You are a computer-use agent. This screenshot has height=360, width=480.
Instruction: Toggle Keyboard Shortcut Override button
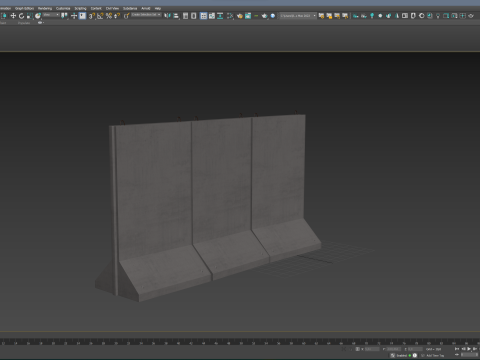pyautogui.click(x=82, y=16)
